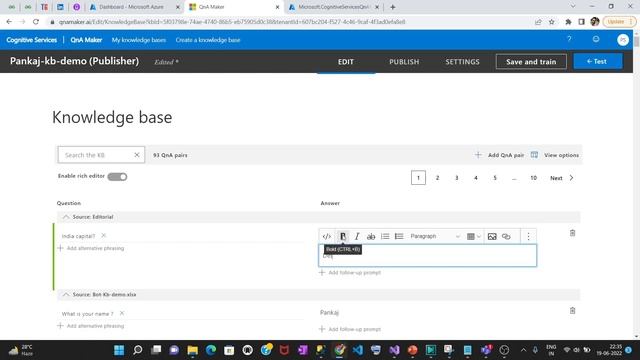This screenshot has height=360, width=640.
Task: Open the feedback smiley icon
Action: tap(596, 39)
